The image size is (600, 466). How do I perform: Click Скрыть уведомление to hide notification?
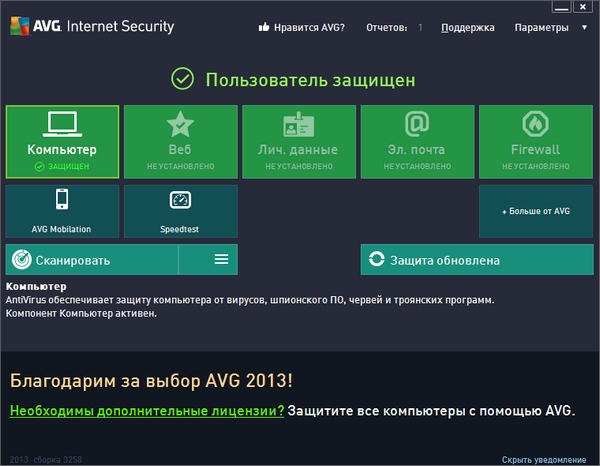pyautogui.click(x=544, y=460)
